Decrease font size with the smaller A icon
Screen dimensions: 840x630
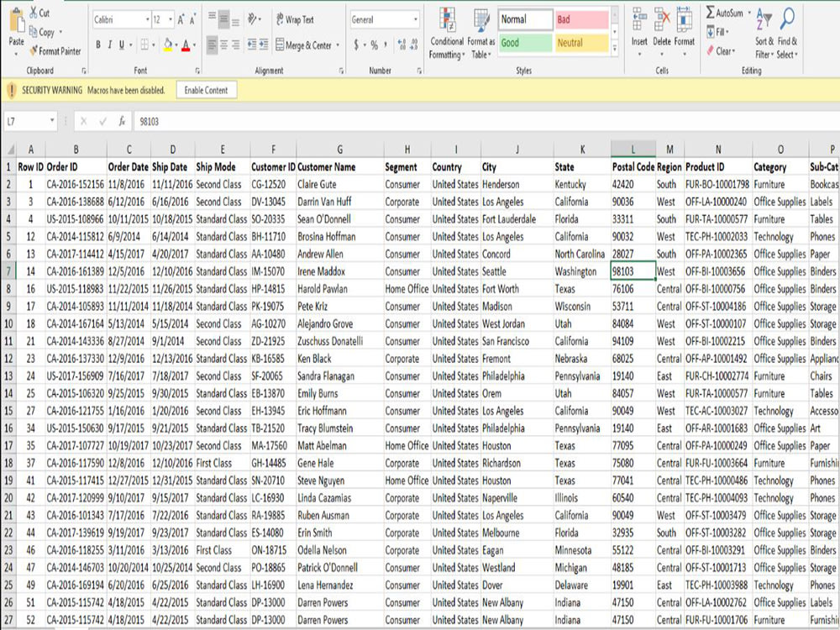pos(192,20)
